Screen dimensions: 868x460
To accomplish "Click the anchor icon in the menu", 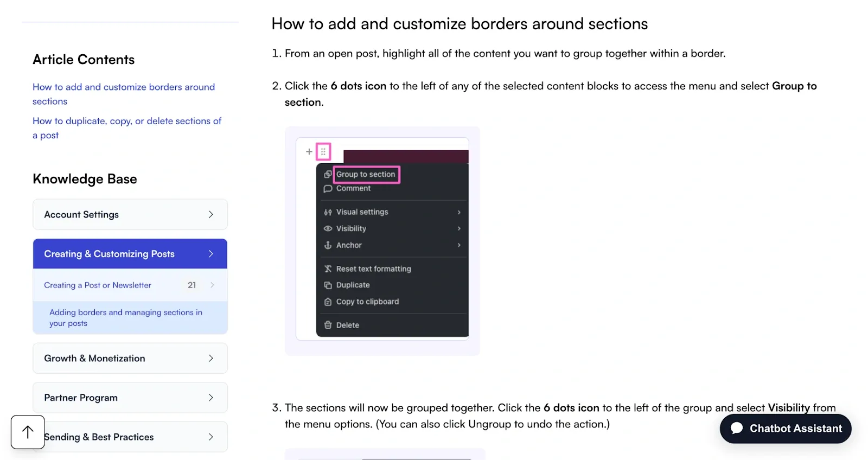I will coord(328,245).
